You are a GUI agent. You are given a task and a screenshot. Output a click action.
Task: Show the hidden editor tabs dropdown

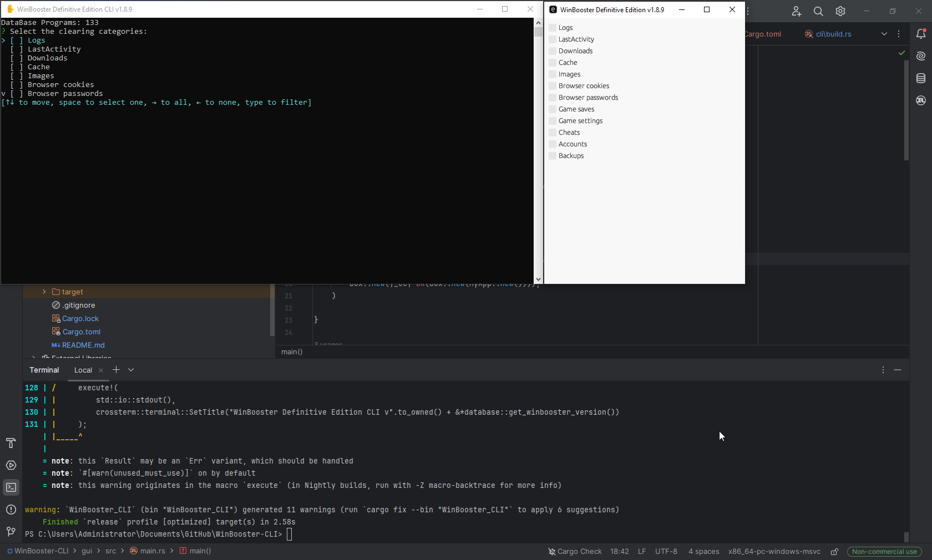[x=884, y=34]
